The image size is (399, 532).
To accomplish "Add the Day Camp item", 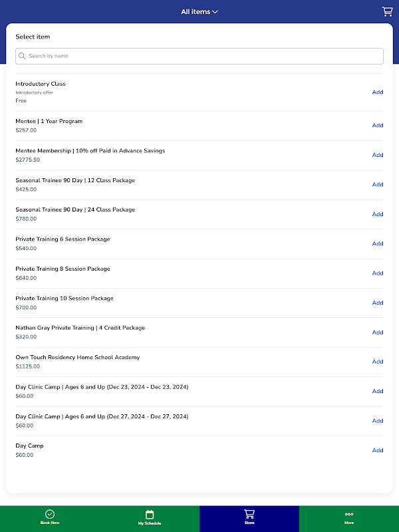I will tap(377, 450).
